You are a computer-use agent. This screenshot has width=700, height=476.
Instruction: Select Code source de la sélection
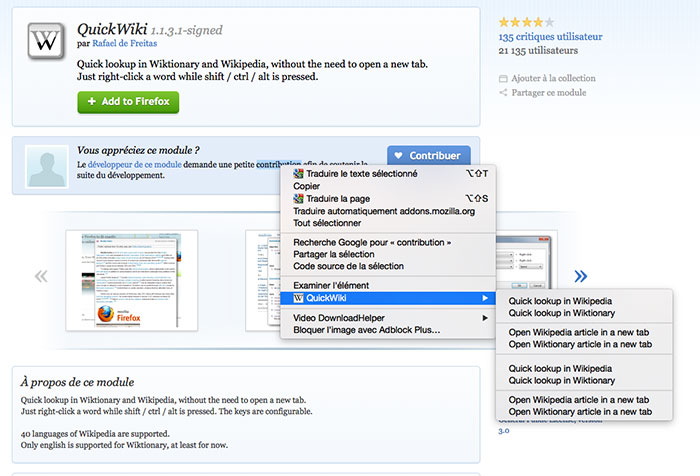(x=388, y=266)
